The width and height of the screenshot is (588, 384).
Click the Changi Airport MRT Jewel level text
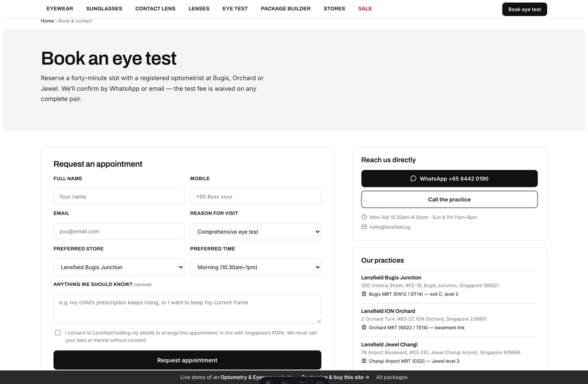(414, 361)
